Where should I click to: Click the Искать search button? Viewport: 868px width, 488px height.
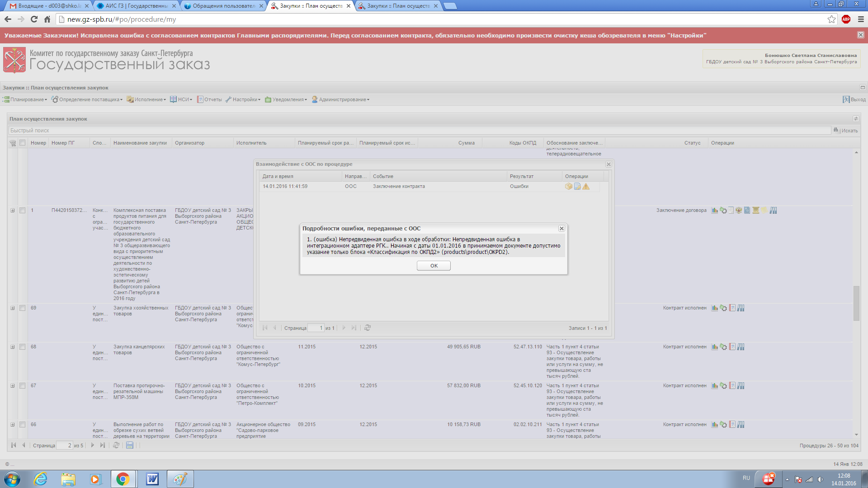(x=845, y=131)
